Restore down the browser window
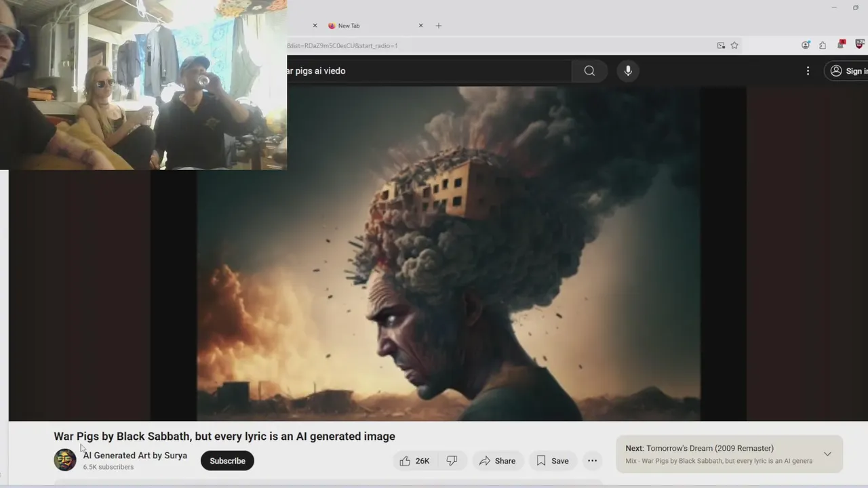 click(856, 7)
